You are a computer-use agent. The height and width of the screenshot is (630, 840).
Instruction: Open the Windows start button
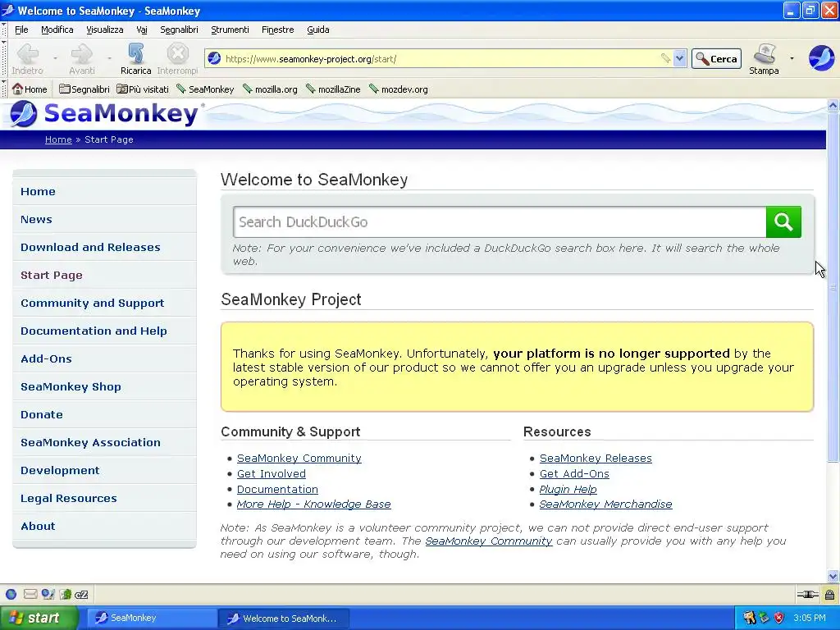click(x=39, y=618)
